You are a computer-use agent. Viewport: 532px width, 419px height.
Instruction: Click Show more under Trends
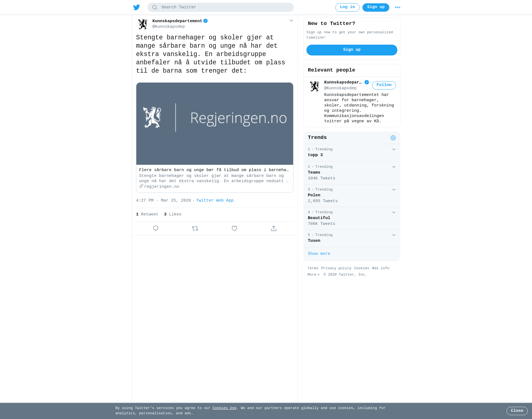[x=319, y=254]
